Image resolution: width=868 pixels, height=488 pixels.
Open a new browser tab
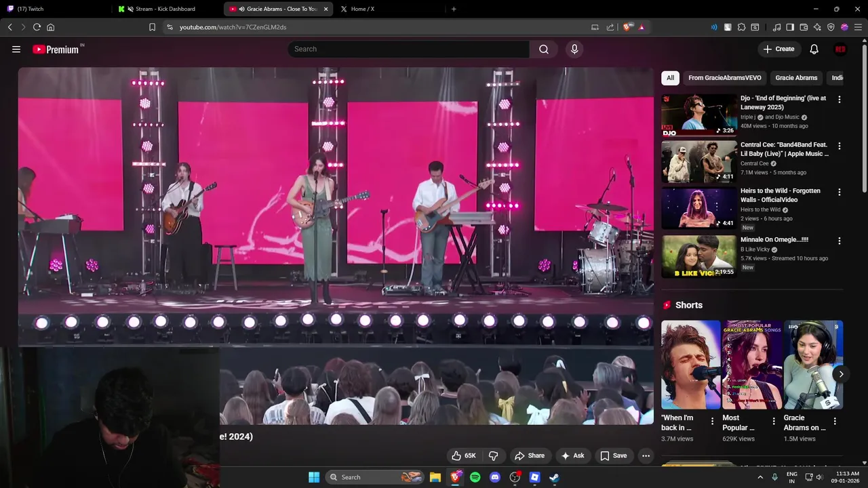tap(454, 9)
